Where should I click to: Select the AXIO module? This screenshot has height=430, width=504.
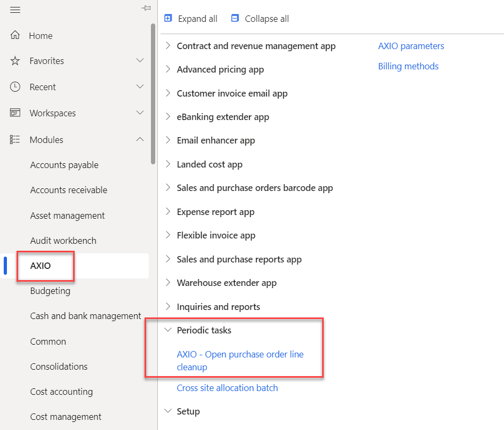click(41, 266)
